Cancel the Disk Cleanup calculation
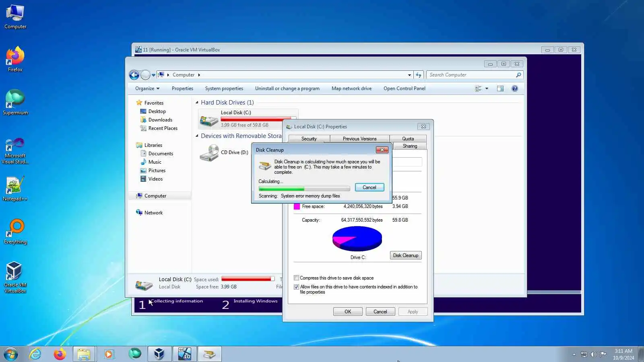644x362 pixels. (369, 187)
